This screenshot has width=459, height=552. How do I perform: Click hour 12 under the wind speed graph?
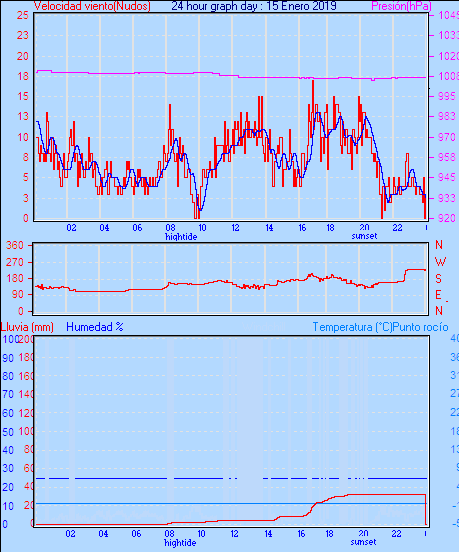pos(235,228)
